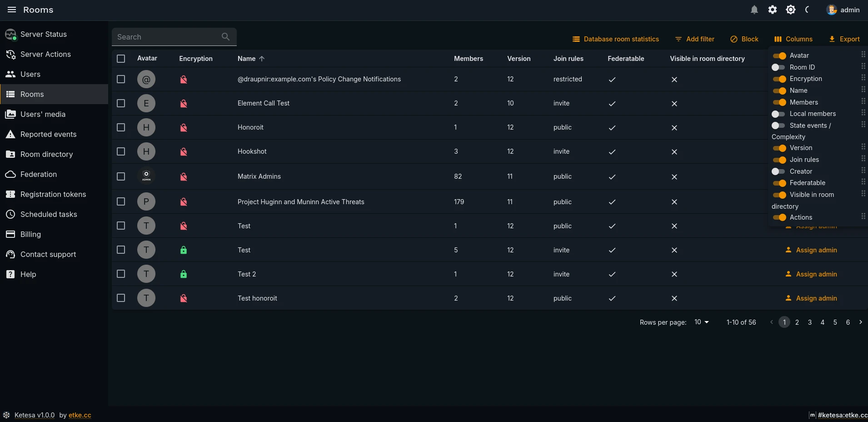Check the Test honoroit row checkbox
Viewport: 868px width, 422px height.
tap(121, 298)
